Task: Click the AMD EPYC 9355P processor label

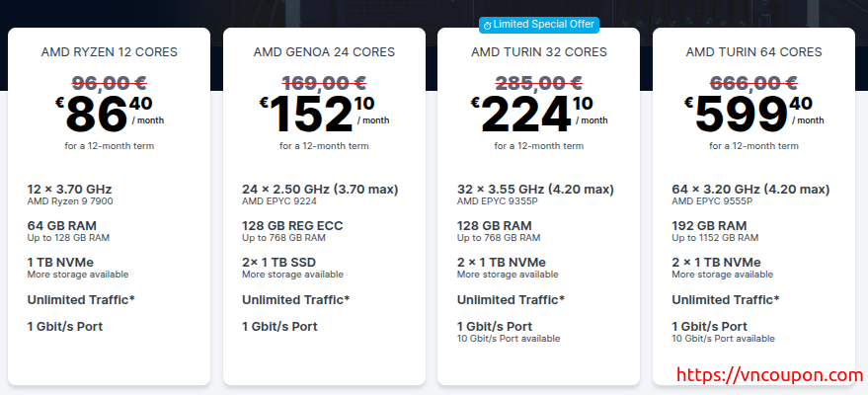Action: point(498,200)
